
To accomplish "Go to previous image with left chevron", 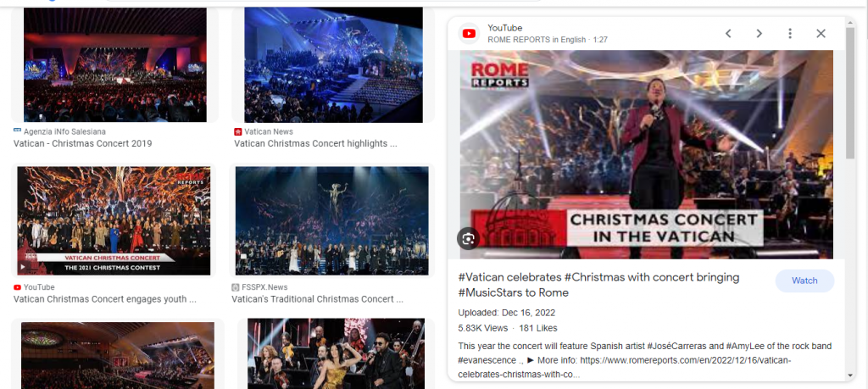I will pyautogui.click(x=728, y=34).
